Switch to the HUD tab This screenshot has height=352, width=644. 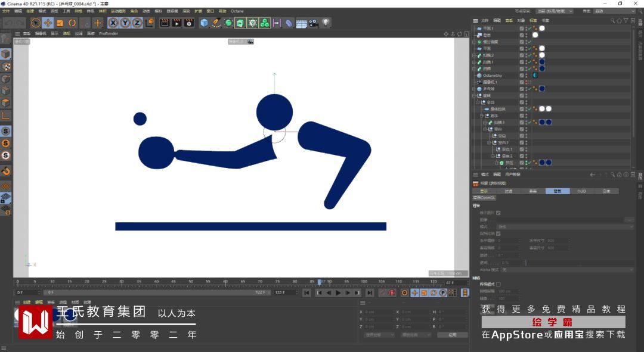point(581,191)
